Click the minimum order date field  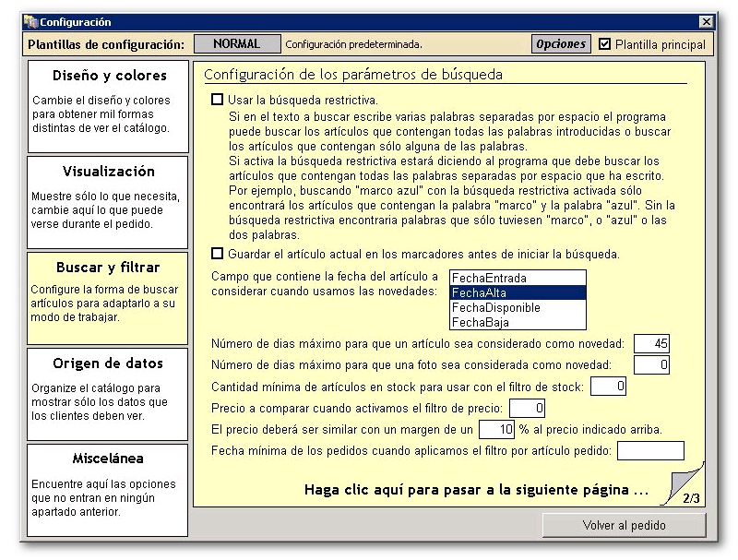(650, 450)
